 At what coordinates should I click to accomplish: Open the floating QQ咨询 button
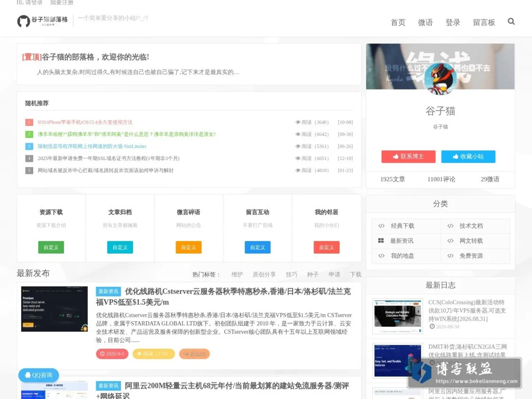pyautogui.click(x=39, y=375)
